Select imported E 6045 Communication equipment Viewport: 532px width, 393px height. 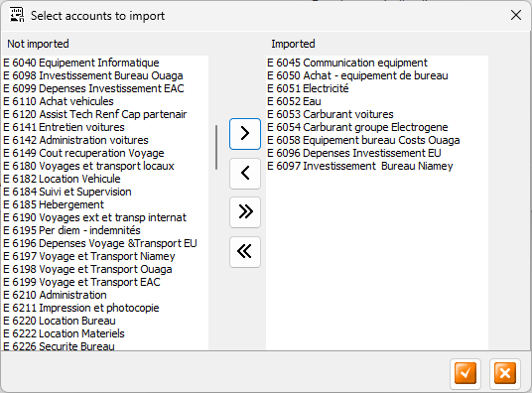[x=377, y=63]
